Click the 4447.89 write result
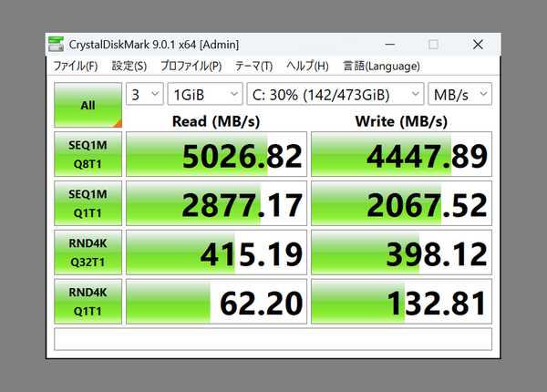547x392 pixels. click(401, 154)
